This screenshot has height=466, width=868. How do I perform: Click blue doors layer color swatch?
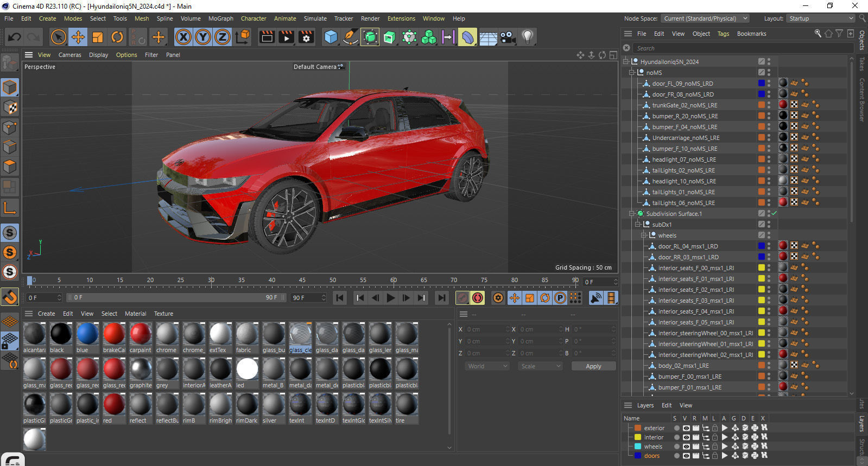pyautogui.click(x=638, y=456)
